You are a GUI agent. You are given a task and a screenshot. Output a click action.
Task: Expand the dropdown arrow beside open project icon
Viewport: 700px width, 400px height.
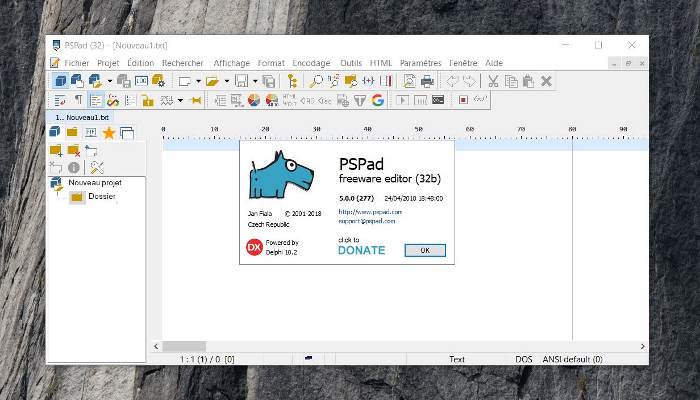109,81
